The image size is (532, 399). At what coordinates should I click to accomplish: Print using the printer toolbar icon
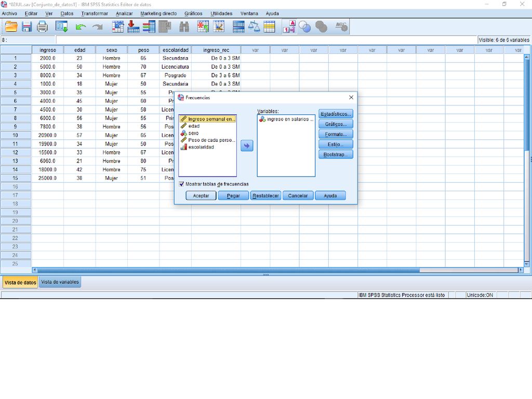pos(43,26)
